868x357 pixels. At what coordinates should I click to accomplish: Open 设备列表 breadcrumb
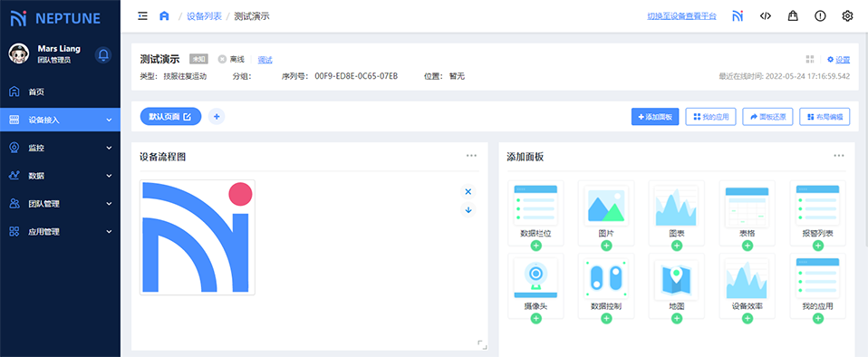(x=204, y=16)
